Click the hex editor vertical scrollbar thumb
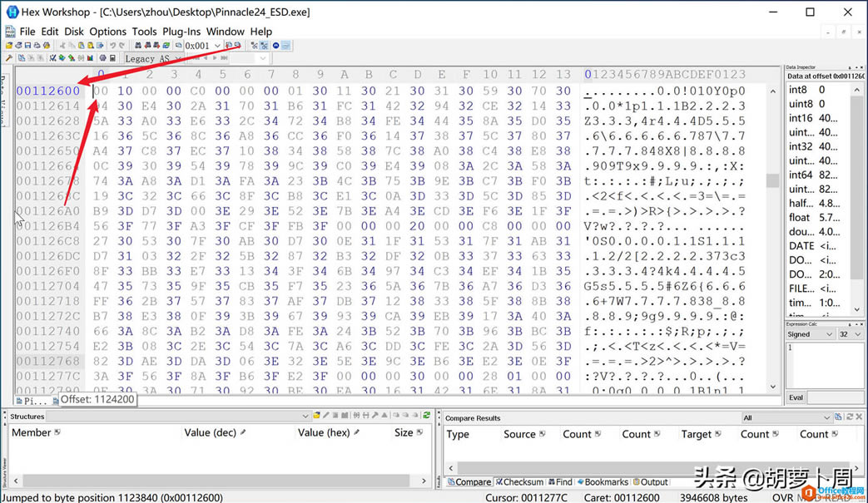Viewport: 868px width, 503px height. coord(773,180)
